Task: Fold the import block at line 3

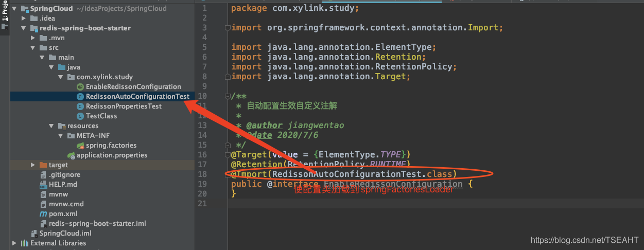Action: point(227,28)
